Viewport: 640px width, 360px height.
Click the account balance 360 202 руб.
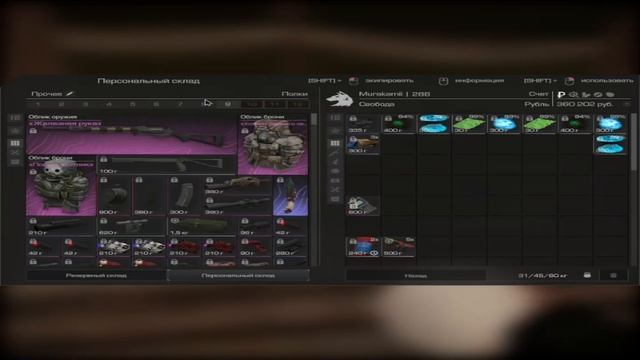(x=584, y=104)
